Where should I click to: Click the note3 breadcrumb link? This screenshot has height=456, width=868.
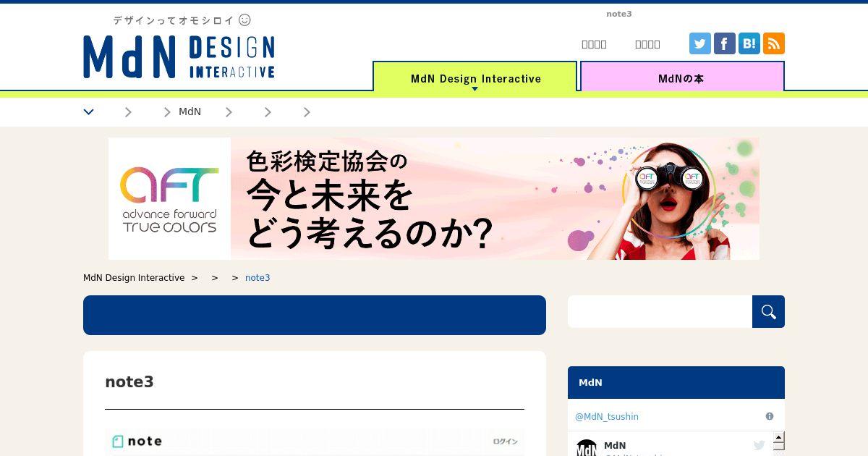pyautogui.click(x=258, y=278)
